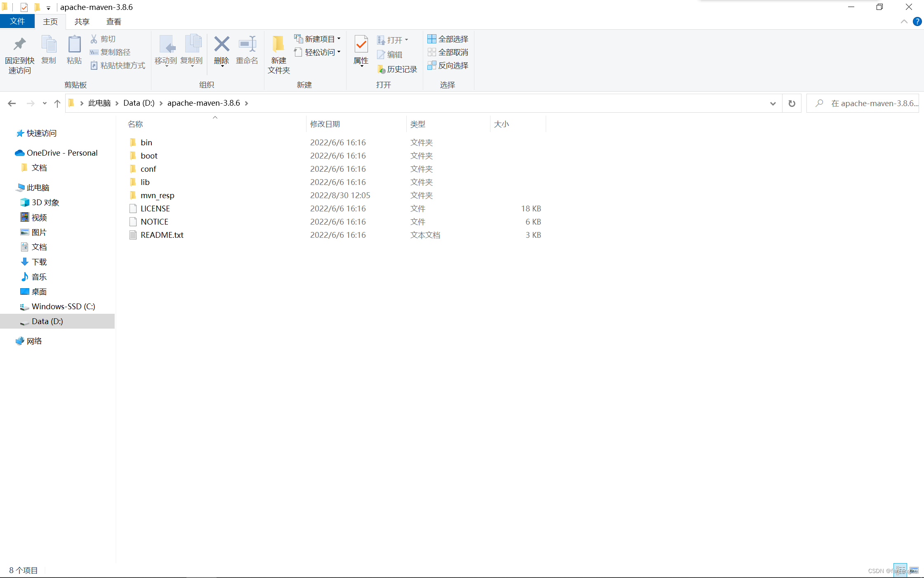Click the Up one level arrow
Viewport: 924px width, 578px height.
(x=57, y=103)
